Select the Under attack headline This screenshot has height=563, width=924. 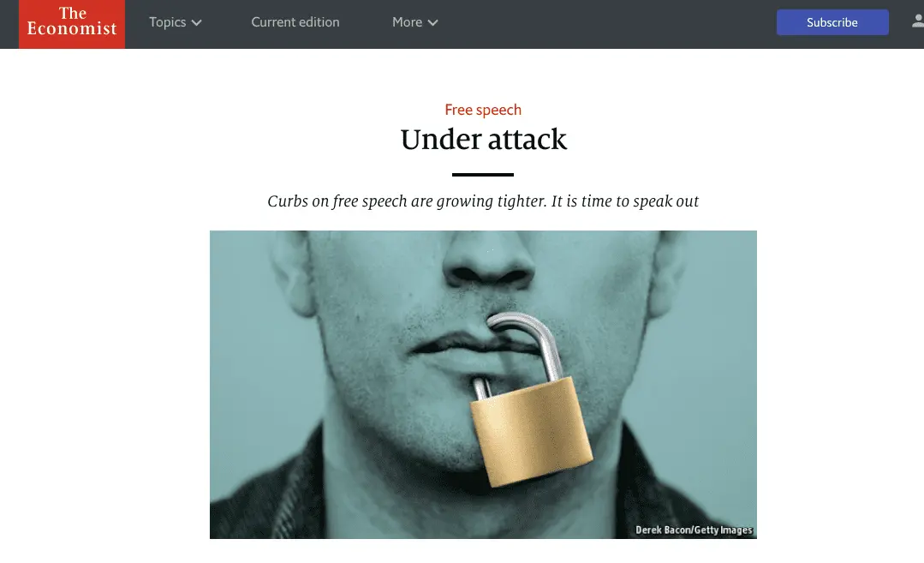point(483,140)
